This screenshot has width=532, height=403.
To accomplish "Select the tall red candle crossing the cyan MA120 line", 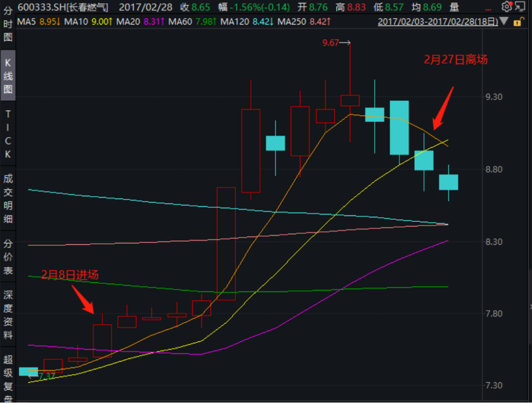I will pos(226,243).
